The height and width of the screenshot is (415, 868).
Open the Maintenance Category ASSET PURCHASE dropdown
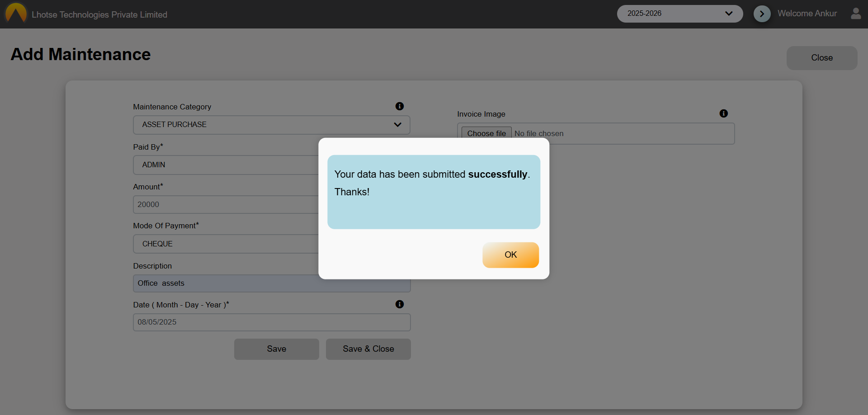[x=272, y=125]
